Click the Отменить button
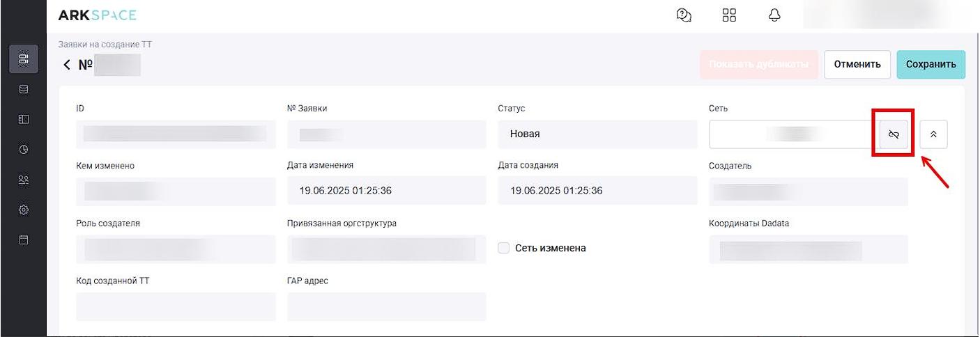980x337 pixels. point(857,65)
